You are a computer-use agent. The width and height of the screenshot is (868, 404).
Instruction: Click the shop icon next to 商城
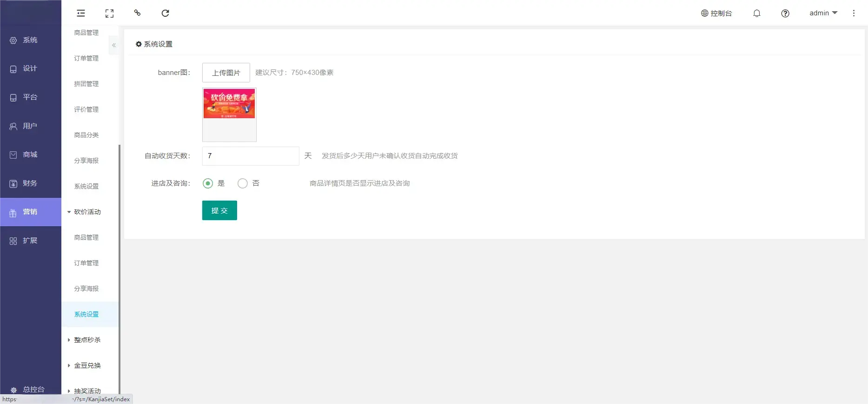coord(13,155)
